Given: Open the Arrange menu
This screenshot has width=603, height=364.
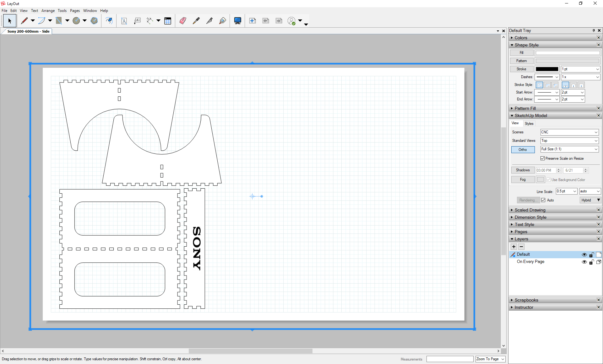Looking at the screenshot, I should 48,11.
